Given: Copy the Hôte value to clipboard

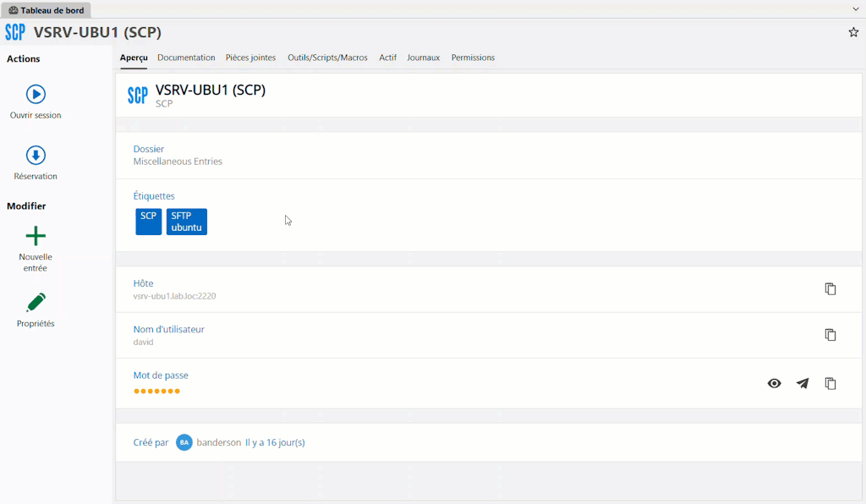Looking at the screenshot, I should (830, 288).
